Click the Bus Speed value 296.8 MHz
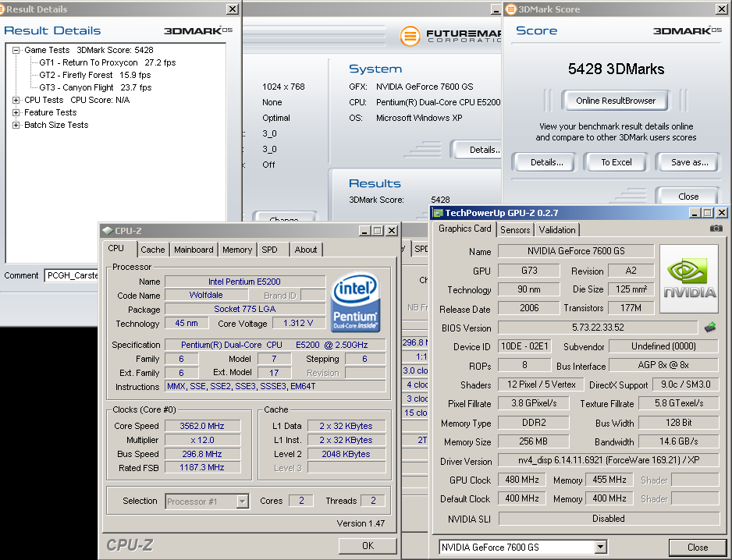This screenshot has height=560, width=732. [202, 454]
